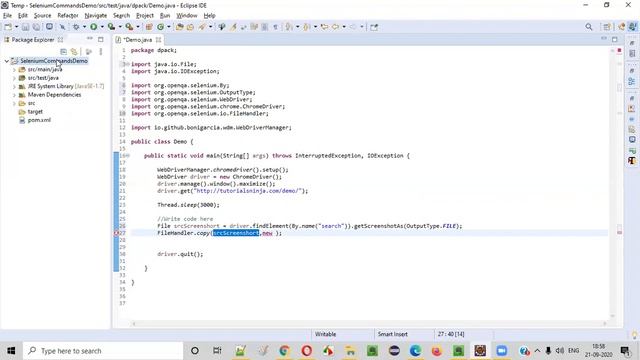
Task: Click the Quick Access search magnifier
Action: [589, 27]
